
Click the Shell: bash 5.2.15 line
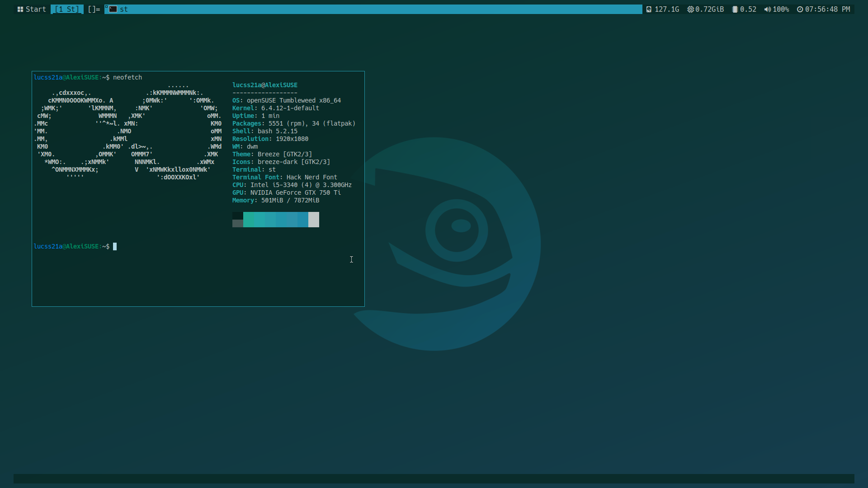click(265, 131)
